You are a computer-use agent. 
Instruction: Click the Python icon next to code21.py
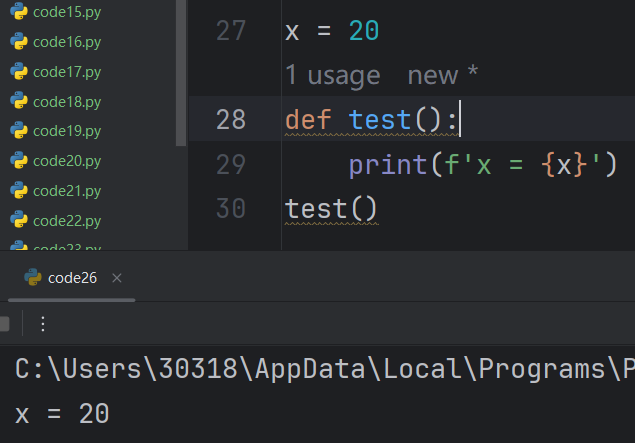click(x=18, y=191)
